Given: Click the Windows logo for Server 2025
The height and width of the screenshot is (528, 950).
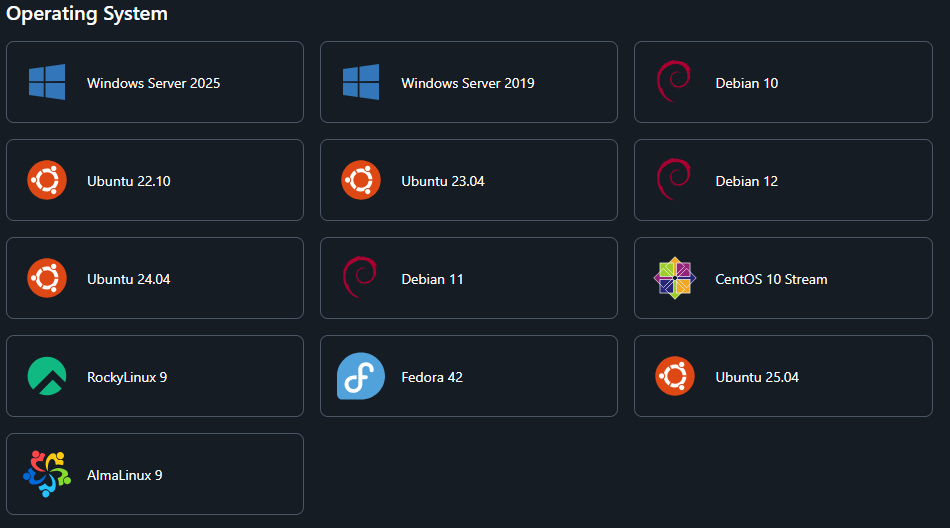Looking at the screenshot, I should click(x=47, y=82).
